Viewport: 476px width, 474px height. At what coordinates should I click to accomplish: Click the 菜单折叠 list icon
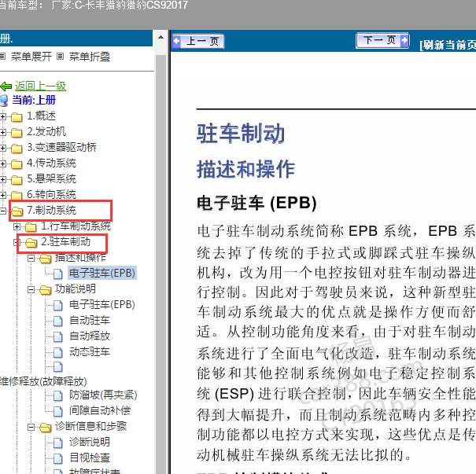click(x=60, y=57)
